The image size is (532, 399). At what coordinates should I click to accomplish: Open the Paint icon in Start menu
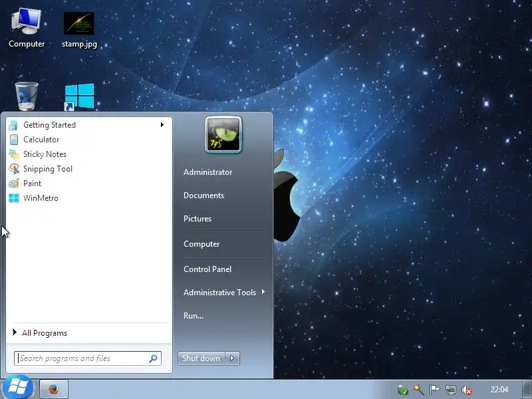pos(13,184)
